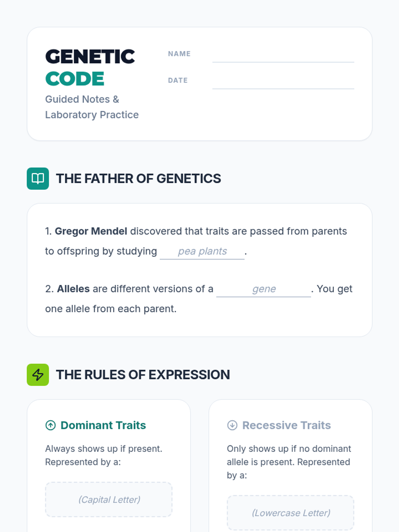Click the bold Gregor Mendel text
This screenshot has width=399, height=532.
click(91, 231)
